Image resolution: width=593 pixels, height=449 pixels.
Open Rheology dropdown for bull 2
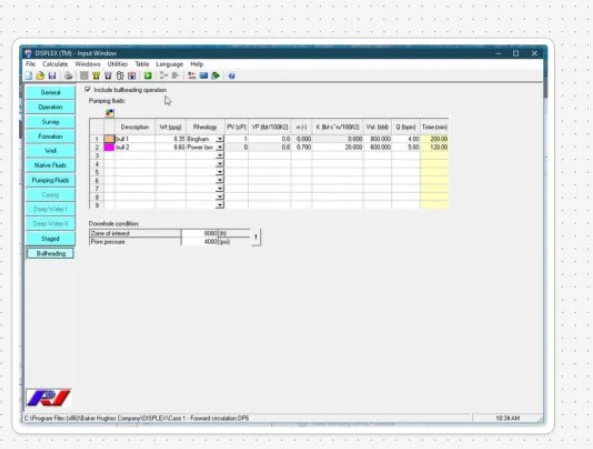(220, 147)
